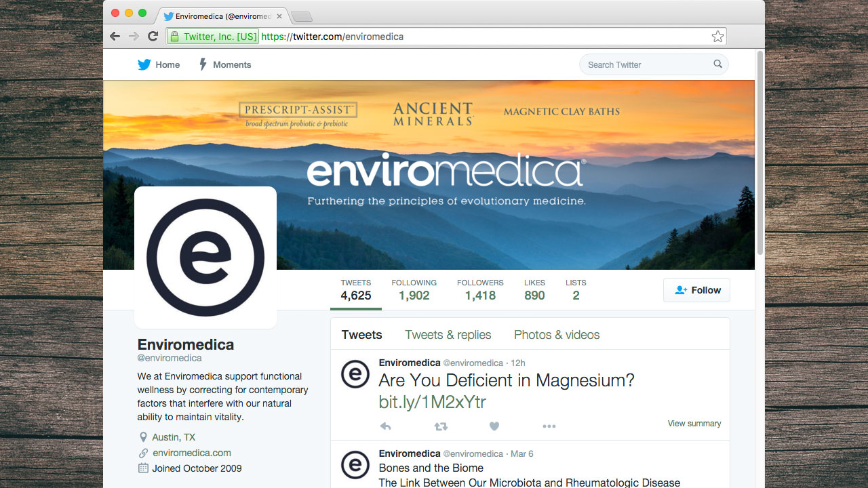
Task: Open the Moments page
Action: [x=224, y=65]
